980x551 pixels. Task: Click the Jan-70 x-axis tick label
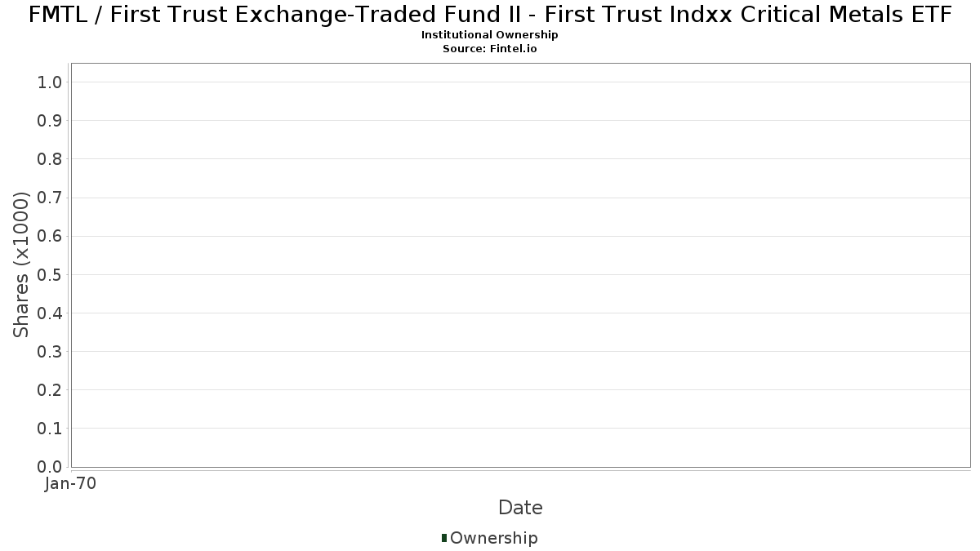[x=71, y=484]
